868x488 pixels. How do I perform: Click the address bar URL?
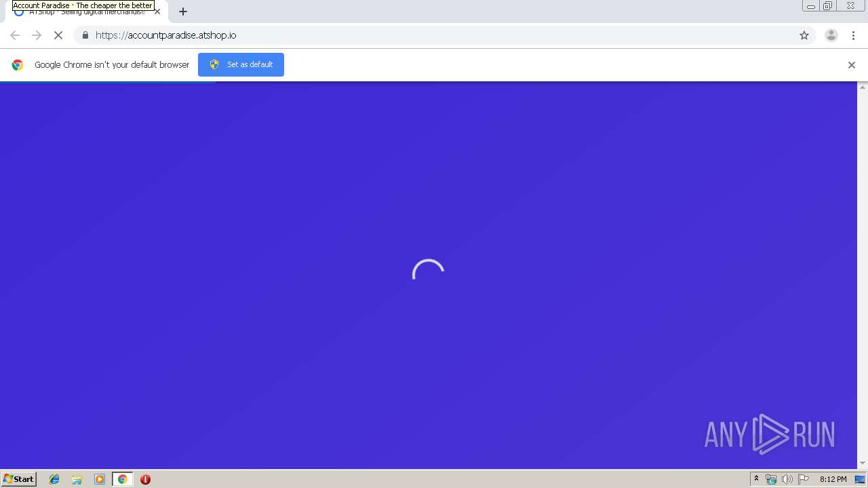pyautogui.click(x=165, y=35)
